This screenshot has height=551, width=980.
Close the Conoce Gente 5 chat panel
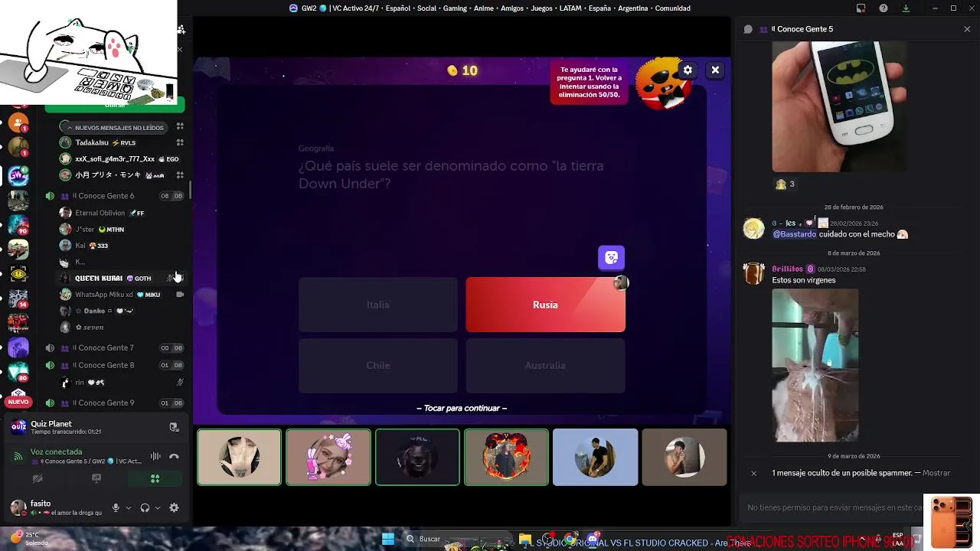(x=967, y=29)
